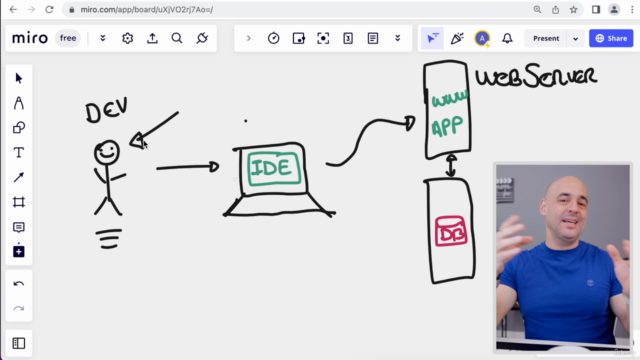Open the notes panel icon

373,38
